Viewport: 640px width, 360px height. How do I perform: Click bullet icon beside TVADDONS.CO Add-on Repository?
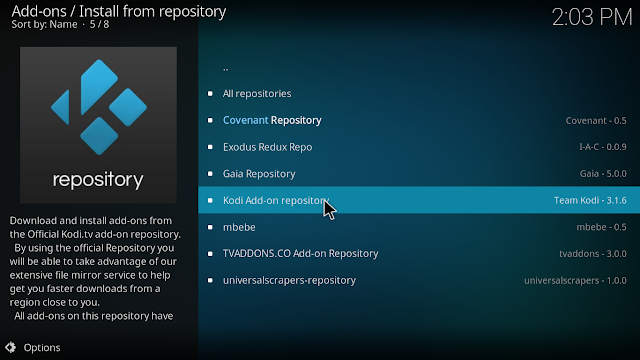point(210,253)
